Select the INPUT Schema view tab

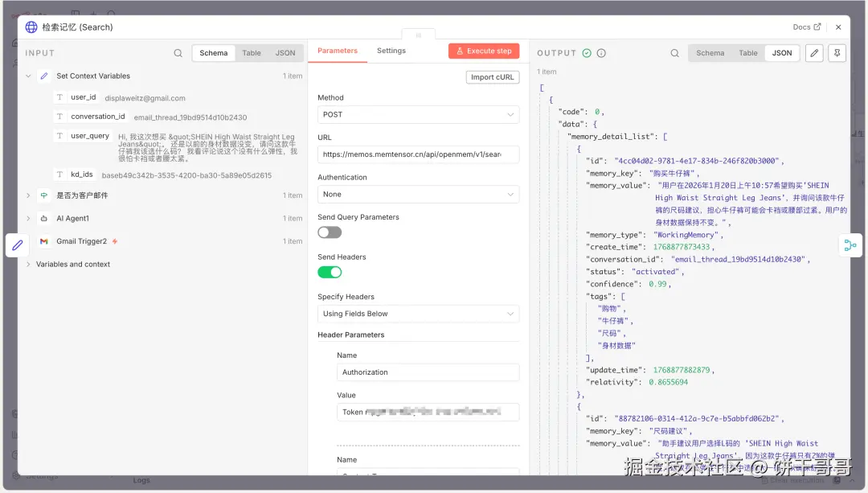pyautogui.click(x=214, y=53)
